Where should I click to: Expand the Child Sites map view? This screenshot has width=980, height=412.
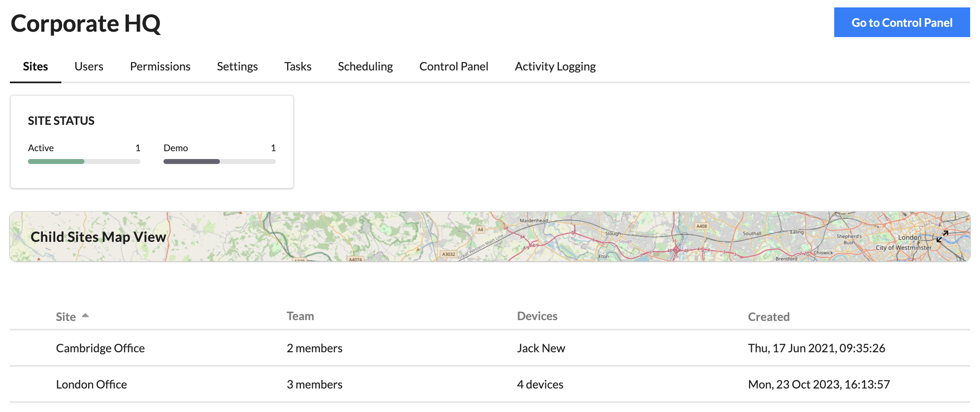pyautogui.click(x=942, y=236)
